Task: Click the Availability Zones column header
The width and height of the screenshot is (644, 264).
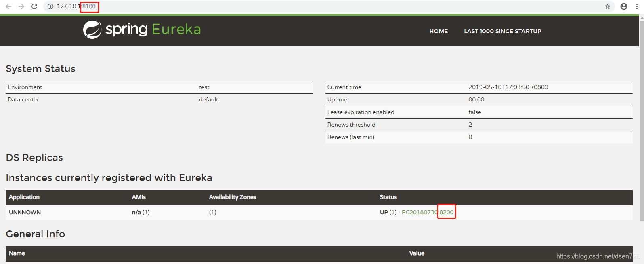Action: 233,197
